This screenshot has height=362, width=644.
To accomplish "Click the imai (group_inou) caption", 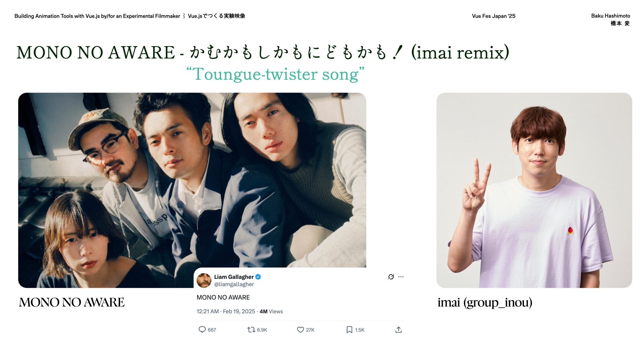I will [x=485, y=302].
